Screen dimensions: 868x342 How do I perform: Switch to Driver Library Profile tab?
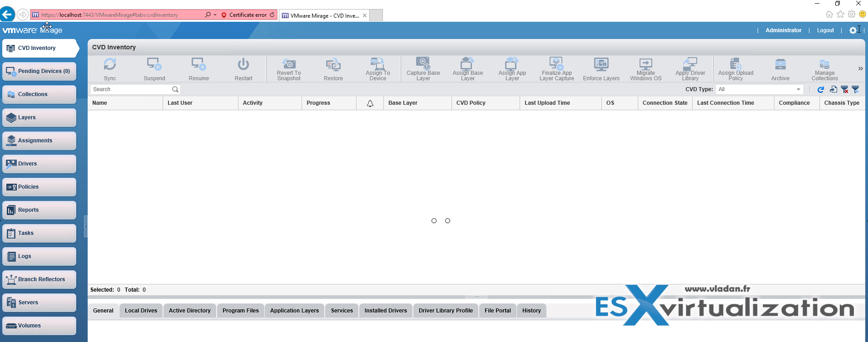tap(446, 311)
